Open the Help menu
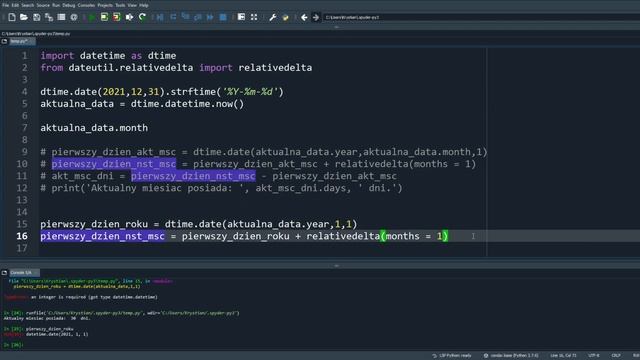The image size is (640, 360). pos(144,5)
